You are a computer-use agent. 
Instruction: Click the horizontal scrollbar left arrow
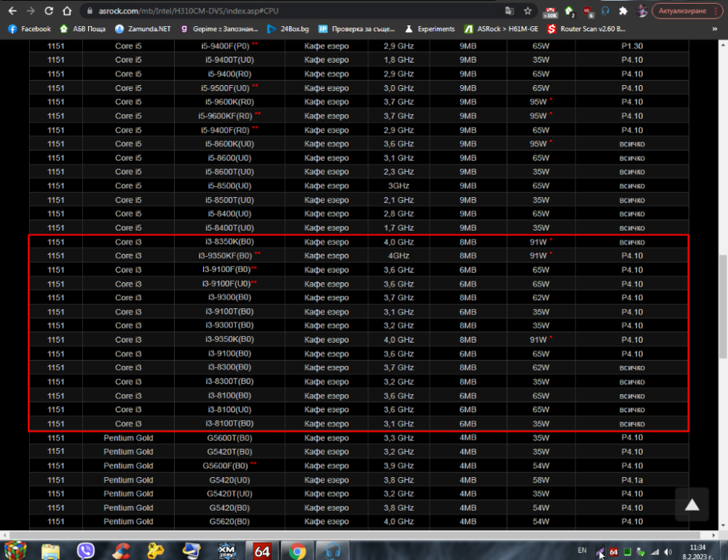click(x=4, y=535)
